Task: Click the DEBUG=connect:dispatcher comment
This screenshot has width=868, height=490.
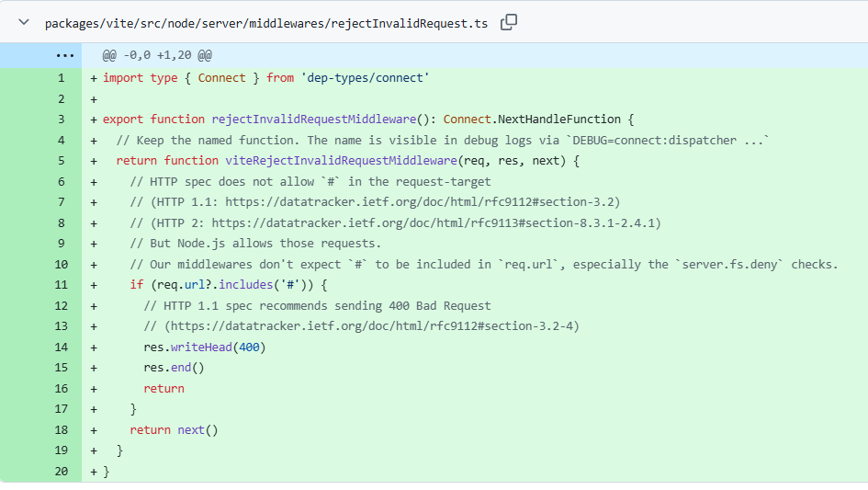Action: [443, 141]
